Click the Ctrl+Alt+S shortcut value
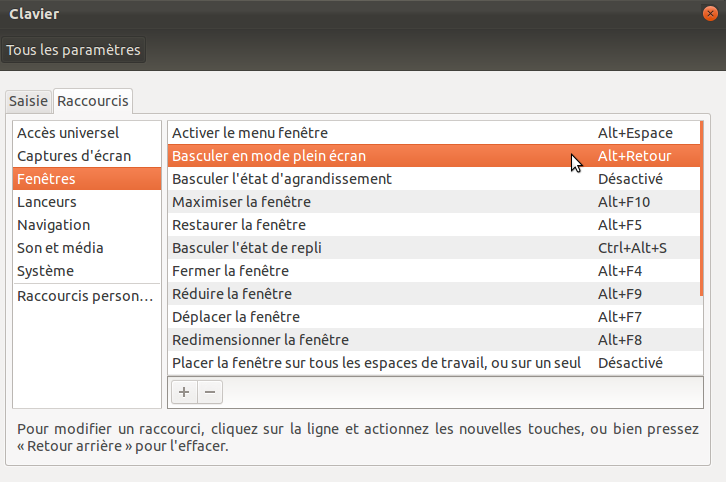This screenshot has width=726, height=482. coord(632,248)
